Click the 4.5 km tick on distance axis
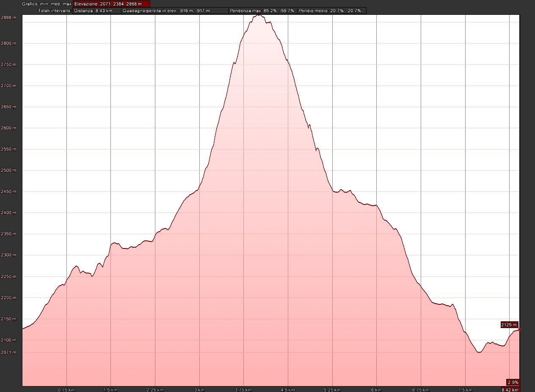Image resolution: width=535 pixels, height=392 pixels. pos(288,389)
